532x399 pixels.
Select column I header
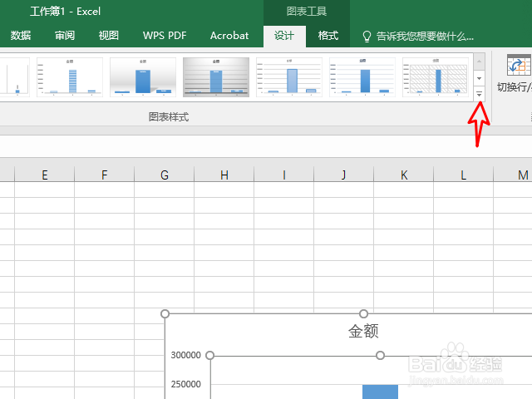(284, 175)
